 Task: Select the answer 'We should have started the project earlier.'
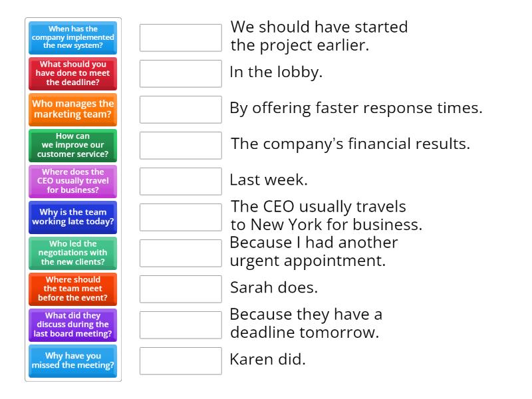pyautogui.click(x=319, y=37)
